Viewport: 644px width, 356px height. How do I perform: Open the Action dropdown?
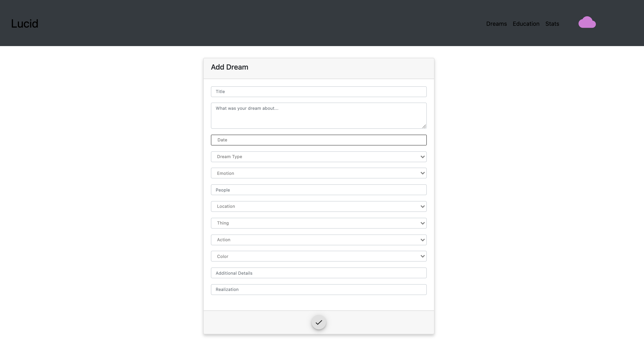click(319, 240)
